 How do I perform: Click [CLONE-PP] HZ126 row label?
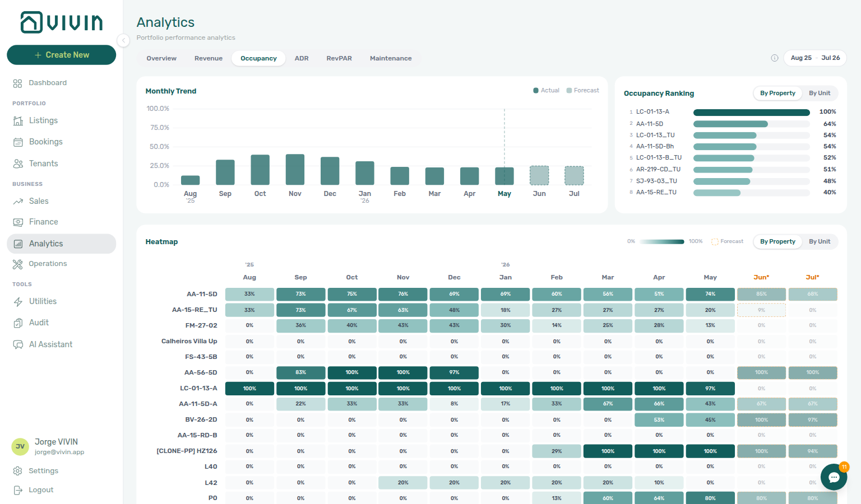click(187, 451)
